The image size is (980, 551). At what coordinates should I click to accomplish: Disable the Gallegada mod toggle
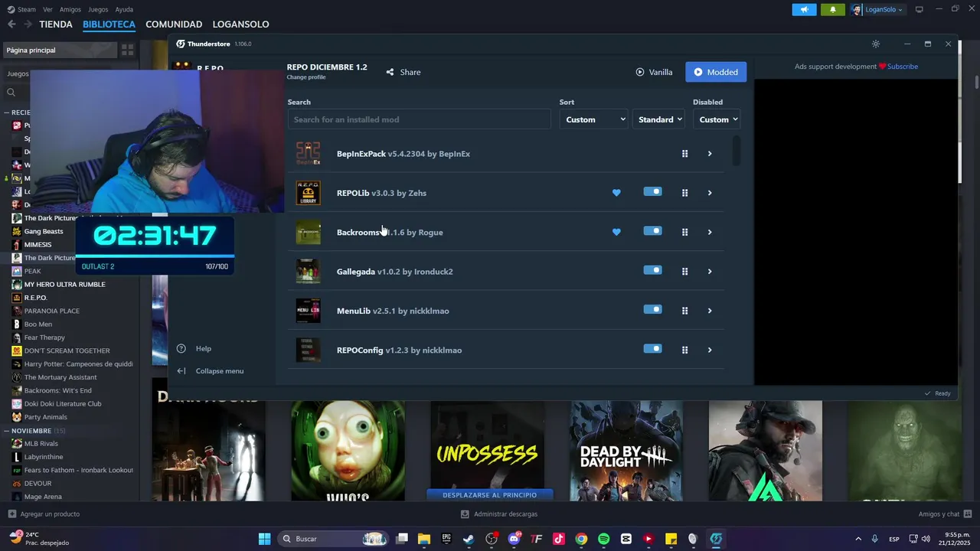(x=652, y=270)
